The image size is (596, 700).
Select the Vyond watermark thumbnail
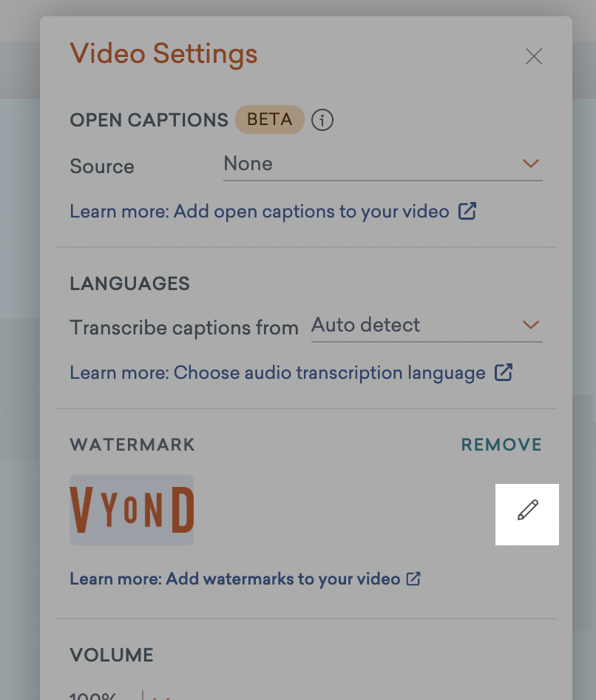click(x=132, y=510)
